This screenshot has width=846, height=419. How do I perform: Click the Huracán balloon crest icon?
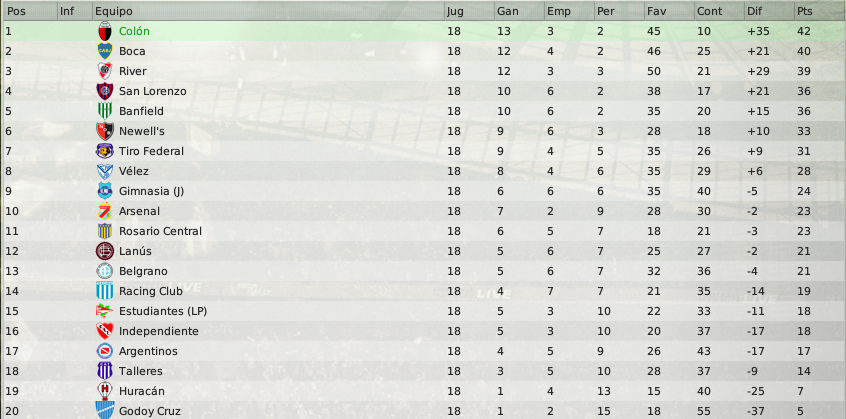[x=105, y=391]
